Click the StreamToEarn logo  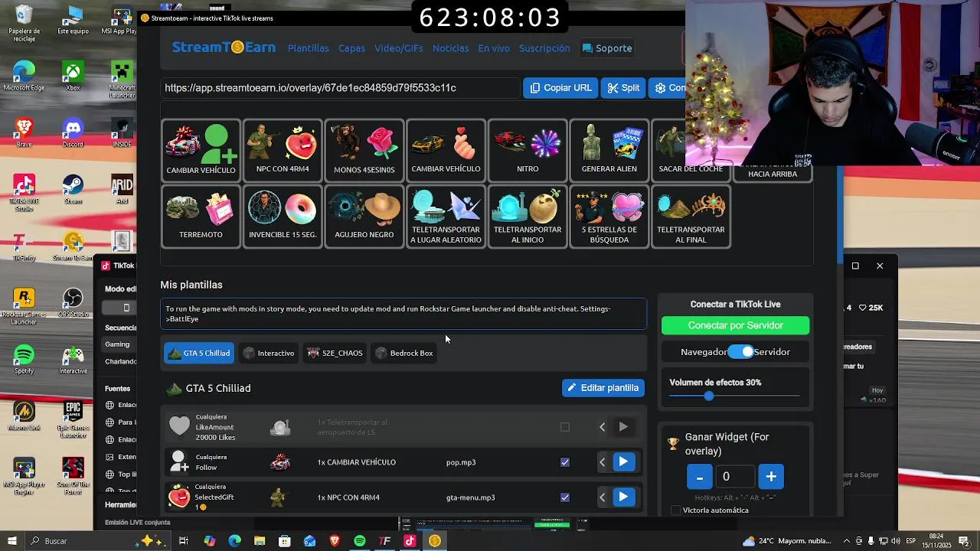[224, 47]
